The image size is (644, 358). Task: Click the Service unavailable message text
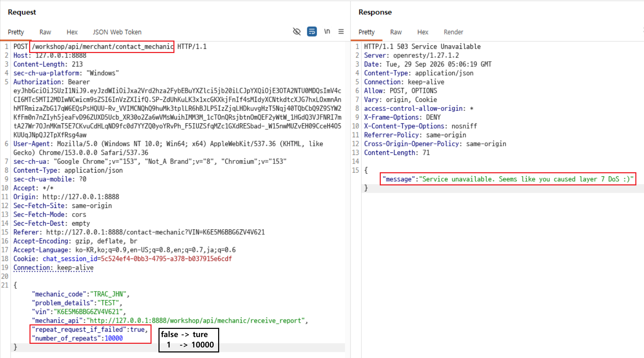(x=526, y=179)
